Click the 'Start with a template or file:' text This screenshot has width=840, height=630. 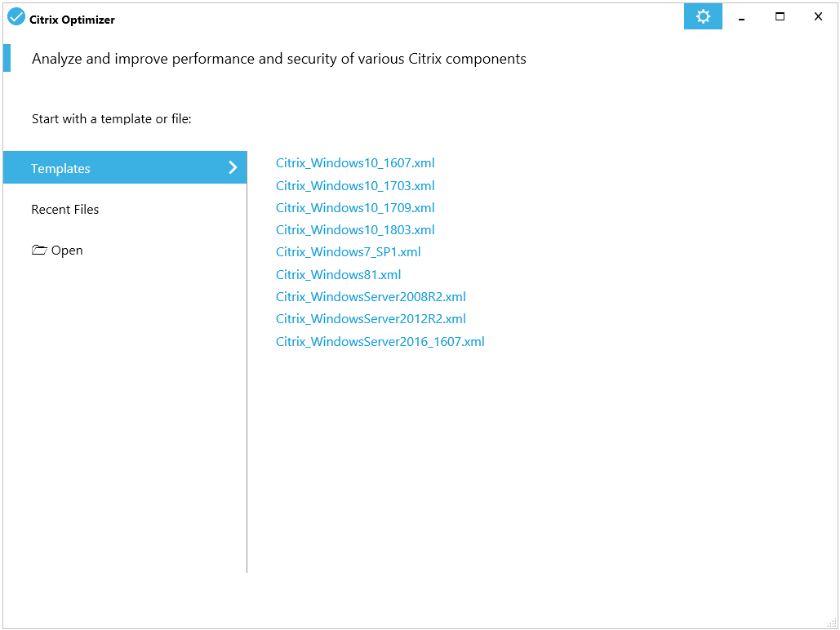pos(111,119)
